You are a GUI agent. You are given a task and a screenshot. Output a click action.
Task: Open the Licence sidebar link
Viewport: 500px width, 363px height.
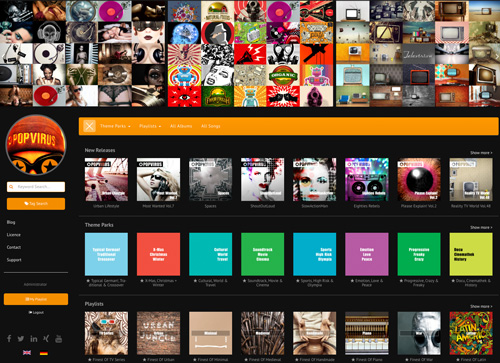point(14,235)
